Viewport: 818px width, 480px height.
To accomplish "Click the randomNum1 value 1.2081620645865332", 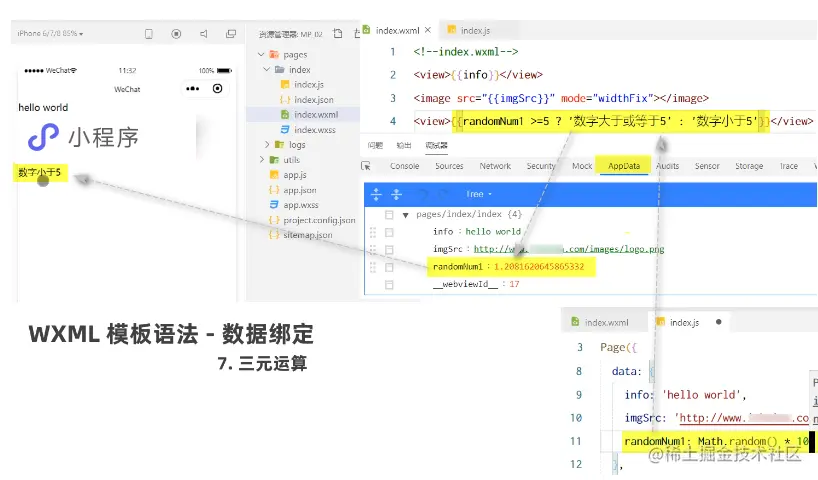I will (539, 267).
